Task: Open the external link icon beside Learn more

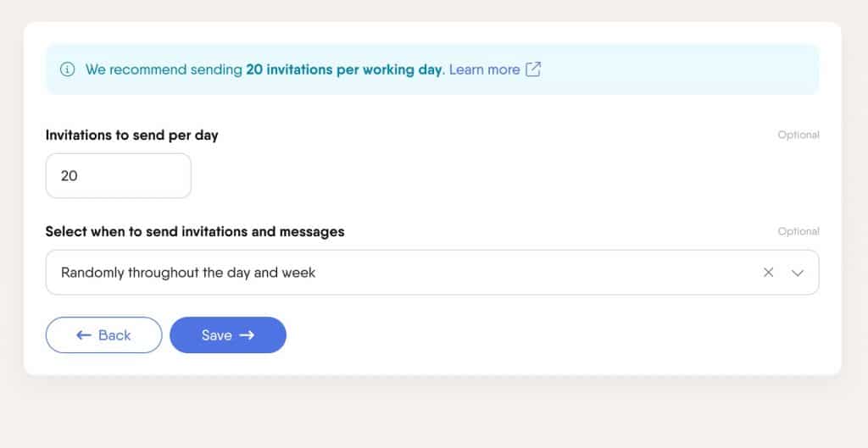Action: pos(533,69)
